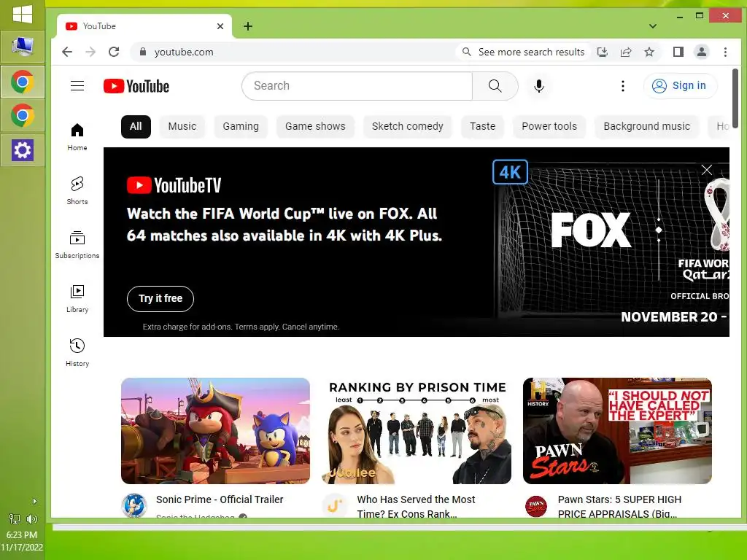Select the Sketch comedy chip

(407, 127)
